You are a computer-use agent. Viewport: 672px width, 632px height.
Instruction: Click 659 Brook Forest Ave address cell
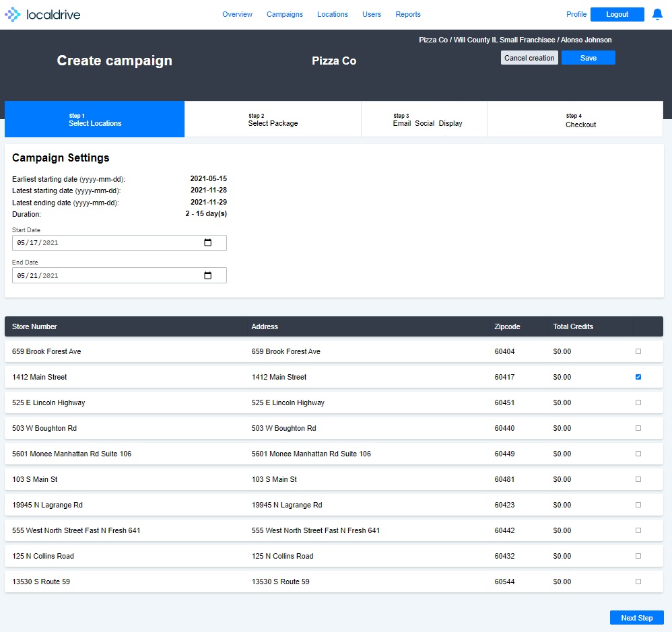[286, 351]
